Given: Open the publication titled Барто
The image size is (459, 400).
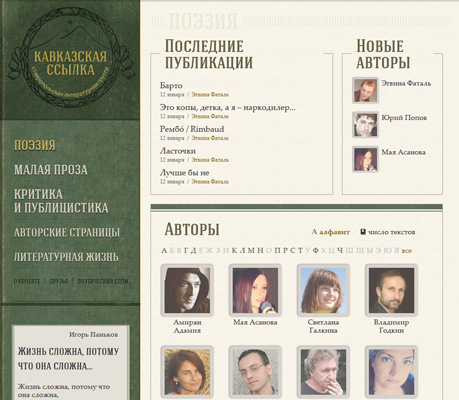Looking at the screenshot, I should [x=171, y=86].
